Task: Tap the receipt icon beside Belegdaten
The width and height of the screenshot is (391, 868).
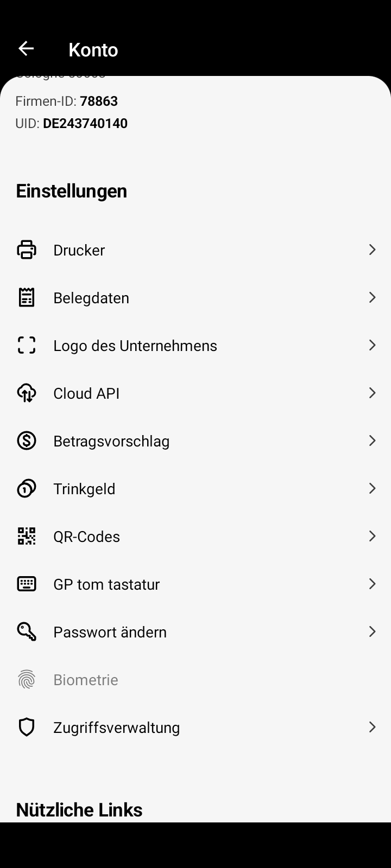Action: click(x=27, y=297)
